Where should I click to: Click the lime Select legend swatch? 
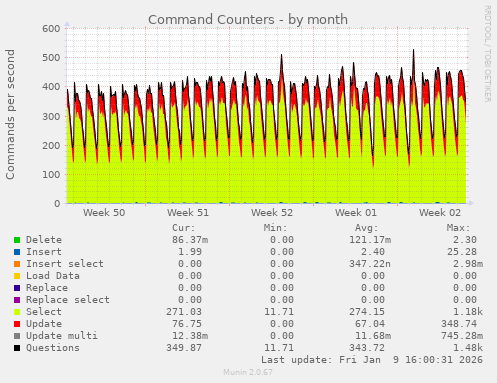(17, 312)
